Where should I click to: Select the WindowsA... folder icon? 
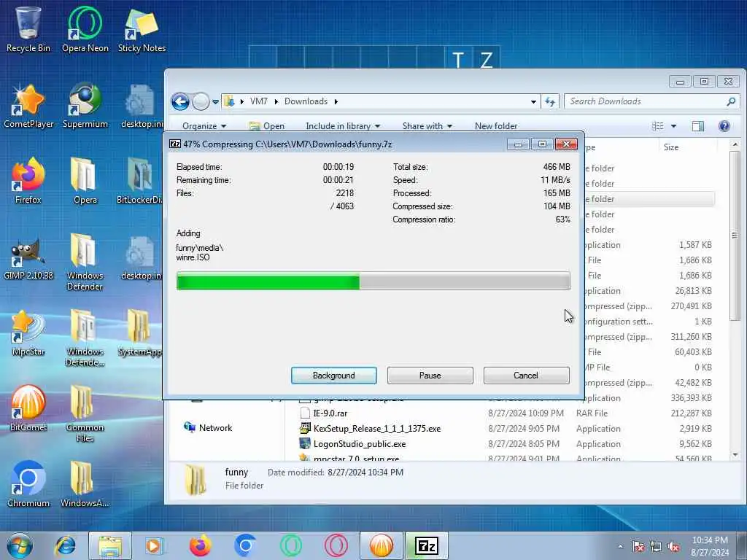pos(85,484)
